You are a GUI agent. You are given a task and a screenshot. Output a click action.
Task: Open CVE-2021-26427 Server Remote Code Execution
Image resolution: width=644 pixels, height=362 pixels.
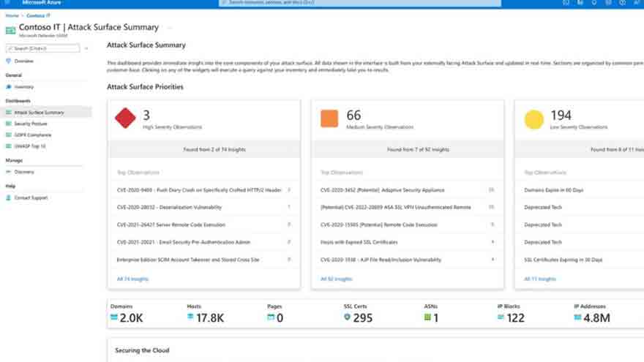click(204, 225)
